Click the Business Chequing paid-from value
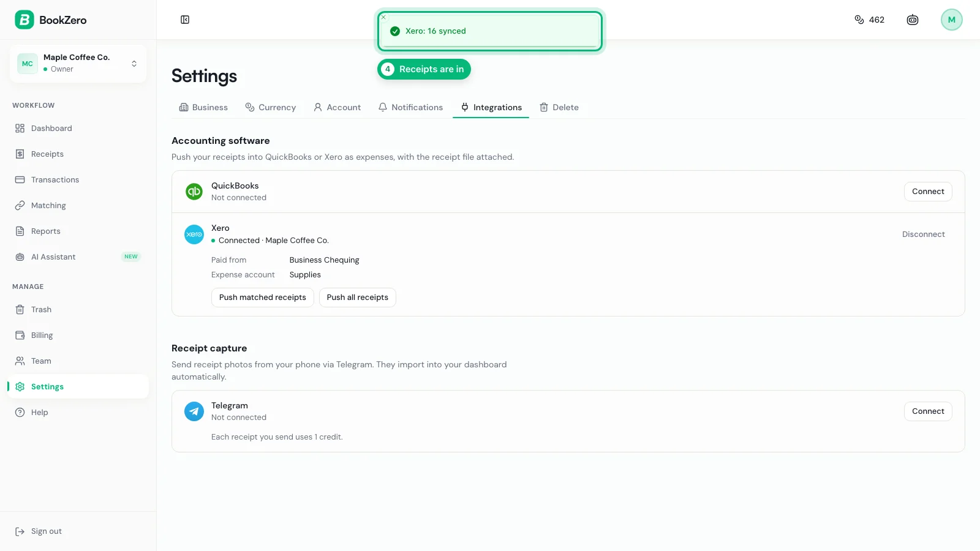Screen dimensions: 980x551 [325, 260]
